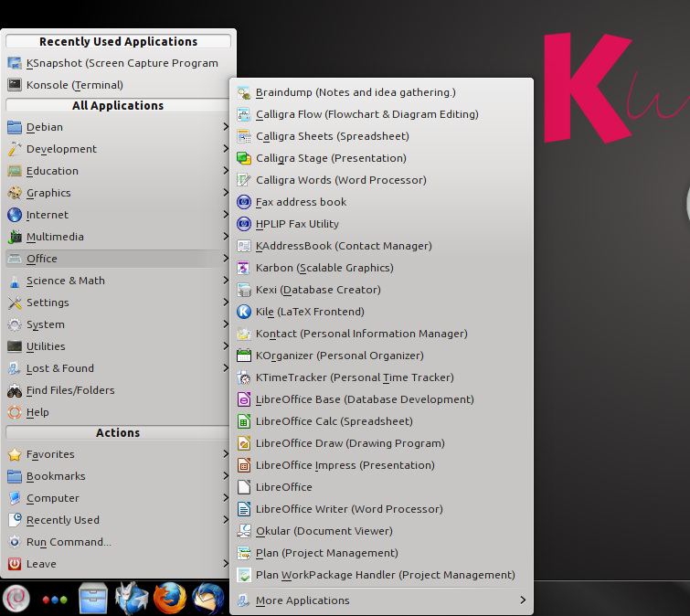Click the Kile LaTeX icon
The width and height of the screenshot is (690, 616).
tap(244, 312)
